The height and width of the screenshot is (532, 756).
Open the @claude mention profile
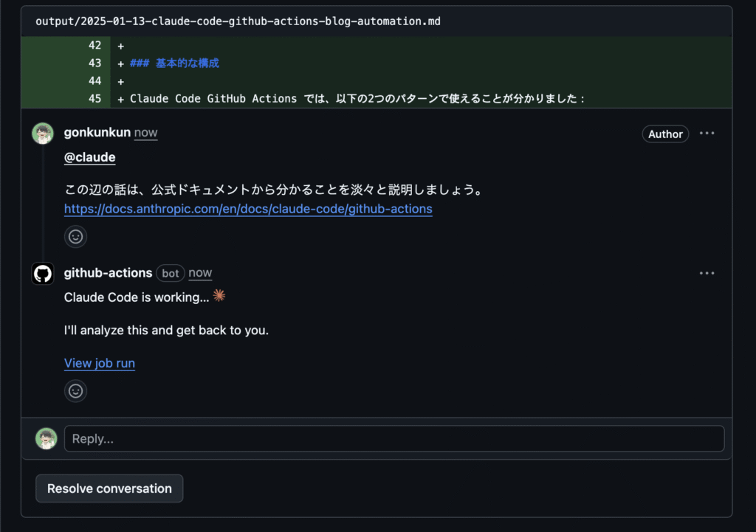click(89, 157)
